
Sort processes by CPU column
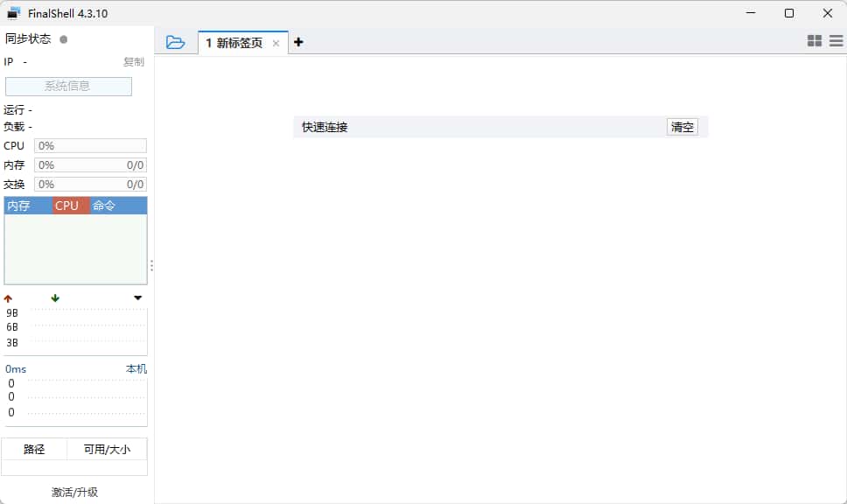click(x=66, y=206)
